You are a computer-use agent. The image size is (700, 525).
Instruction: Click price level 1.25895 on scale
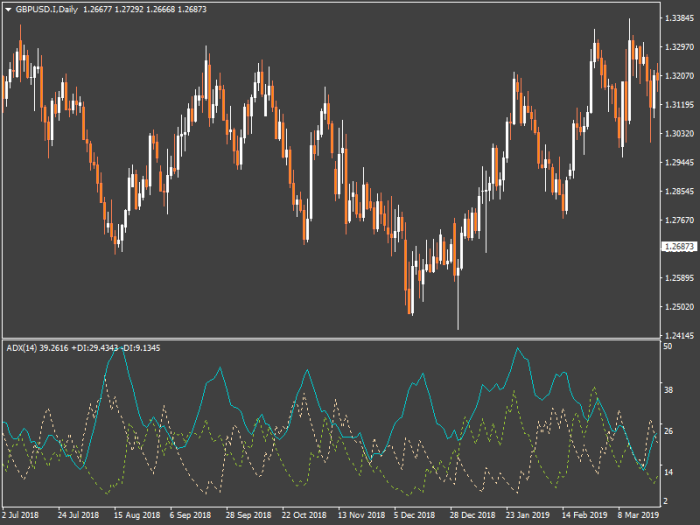(x=679, y=278)
